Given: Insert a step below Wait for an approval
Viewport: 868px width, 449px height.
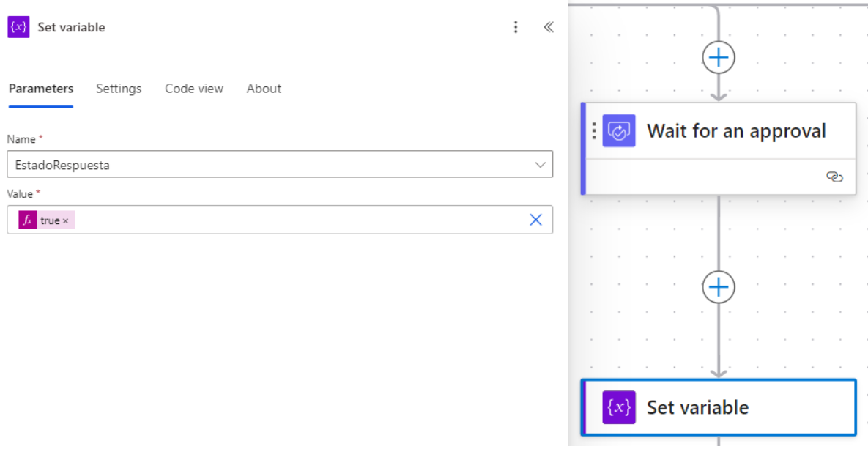Looking at the screenshot, I should coord(719,287).
